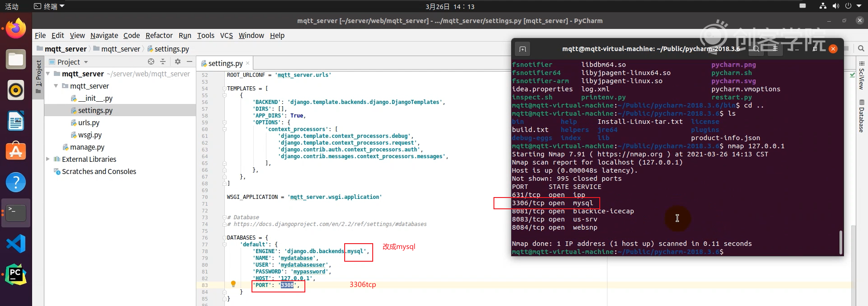Viewport: 868px width, 306px height.
Task: Open the Files manager dock icon
Action: coord(16,60)
